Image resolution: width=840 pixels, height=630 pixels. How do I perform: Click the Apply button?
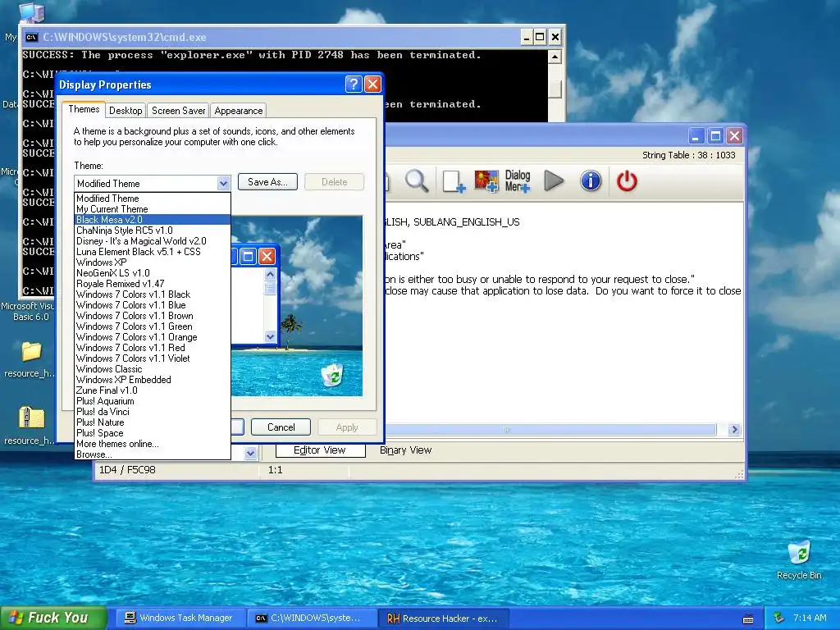(x=347, y=427)
